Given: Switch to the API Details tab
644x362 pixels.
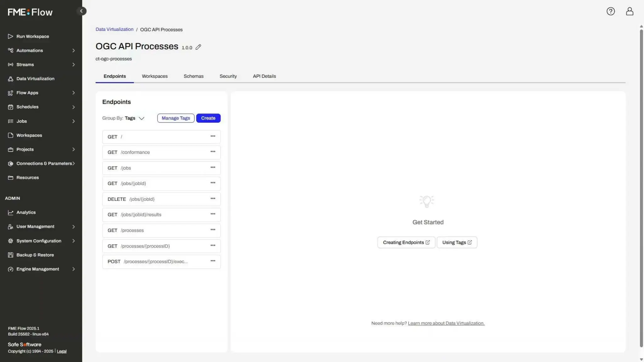Looking at the screenshot, I should [x=264, y=76].
